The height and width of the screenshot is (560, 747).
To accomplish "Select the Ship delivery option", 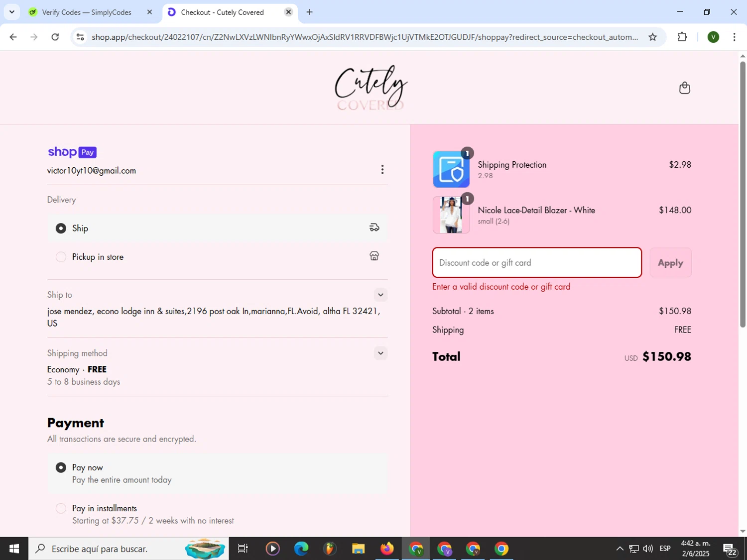I will coord(217,228).
